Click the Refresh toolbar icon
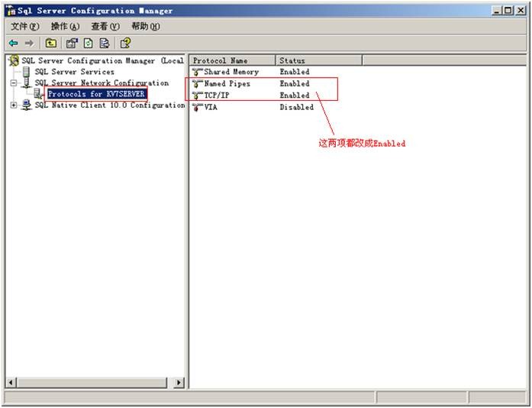The width and height of the screenshot is (532, 408). point(89,43)
